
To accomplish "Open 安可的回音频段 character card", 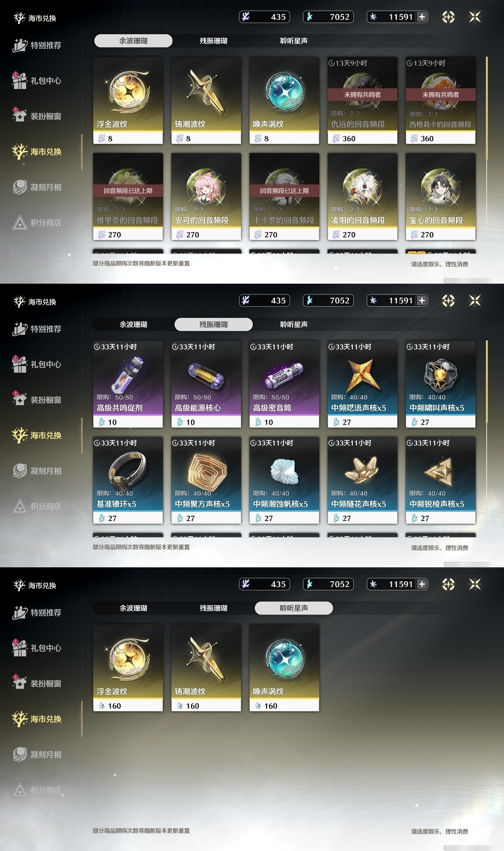I will [206, 197].
